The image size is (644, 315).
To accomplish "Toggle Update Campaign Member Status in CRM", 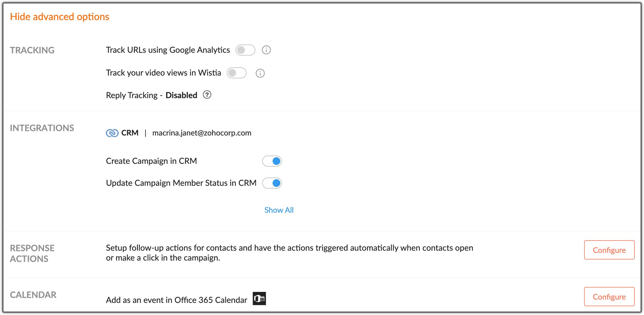I will pos(272,183).
